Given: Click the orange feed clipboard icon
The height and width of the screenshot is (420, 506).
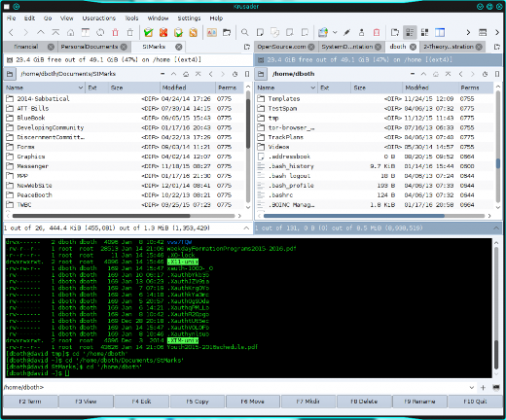Looking at the screenshot, I should (x=193, y=32).
